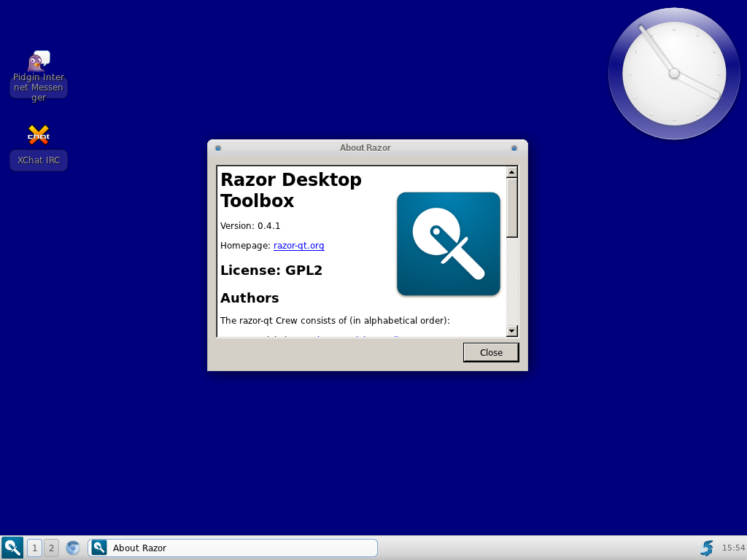This screenshot has width=747, height=560.
Task: Open the Pidgin Internet Messenger desktop icon
Action: pos(39,76)
